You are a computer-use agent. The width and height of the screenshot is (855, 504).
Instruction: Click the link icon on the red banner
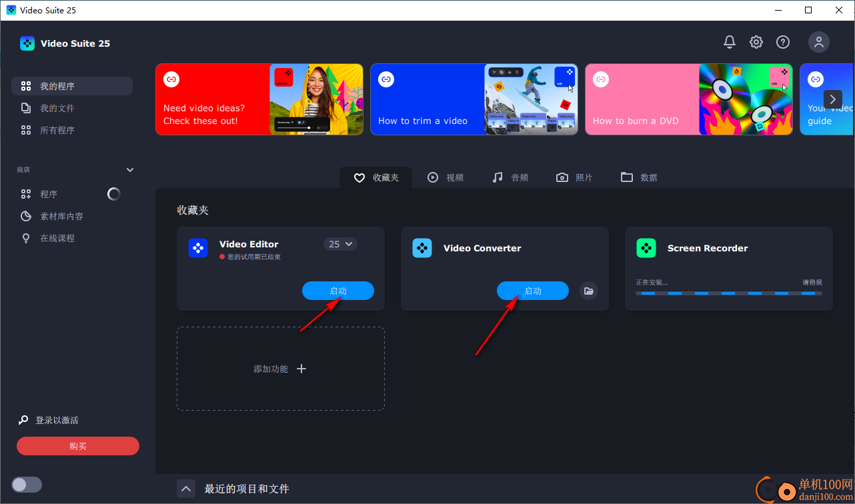point(171,79)
